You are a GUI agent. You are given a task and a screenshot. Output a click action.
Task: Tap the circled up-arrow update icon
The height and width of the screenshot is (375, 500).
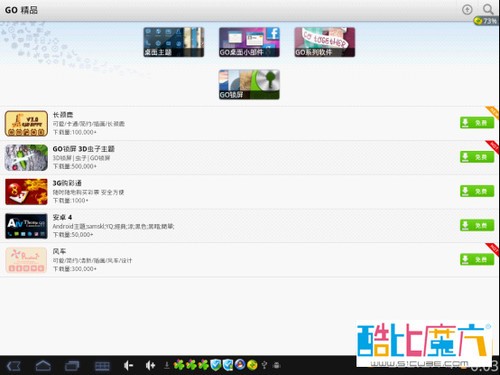tap(467, 9)
